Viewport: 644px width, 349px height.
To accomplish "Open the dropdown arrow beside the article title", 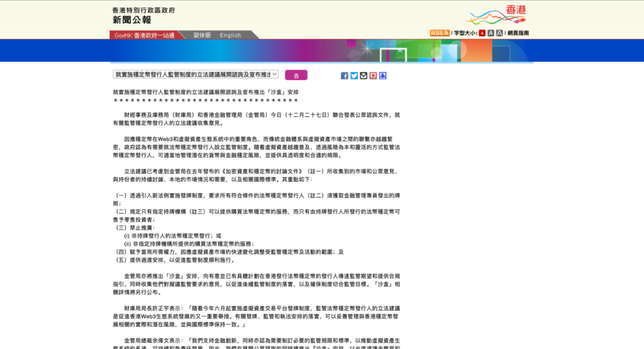I will click(x=274, y=74).
